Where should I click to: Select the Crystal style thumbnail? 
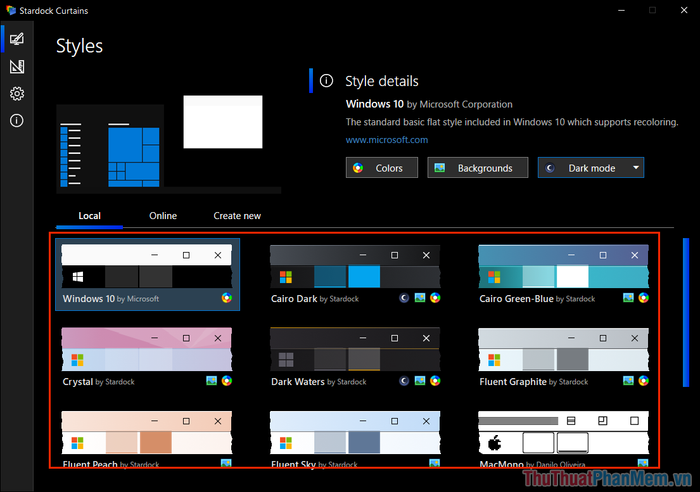147,349
